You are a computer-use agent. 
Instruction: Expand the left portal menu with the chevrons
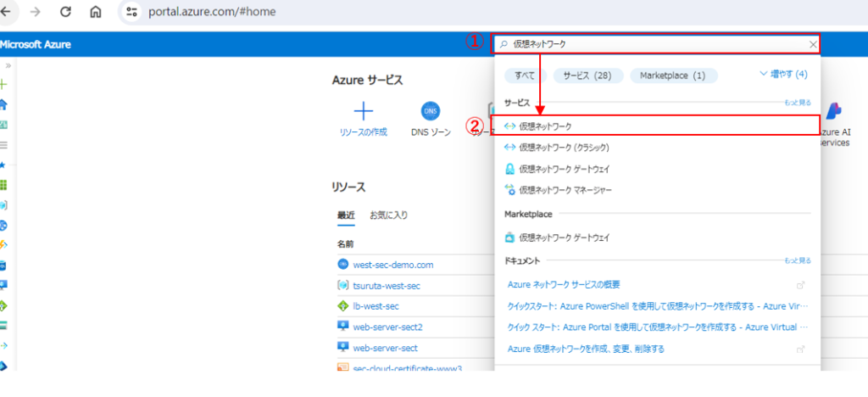(8, 65)
